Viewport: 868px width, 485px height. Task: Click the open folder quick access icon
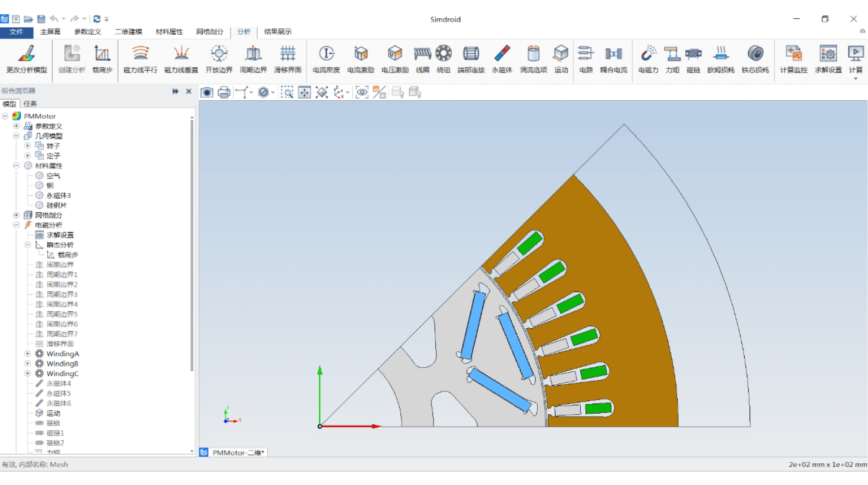click(28, 19)
